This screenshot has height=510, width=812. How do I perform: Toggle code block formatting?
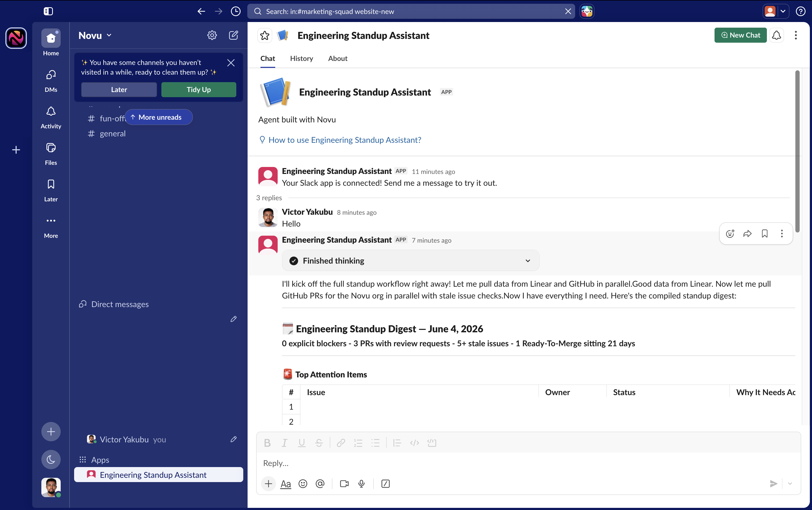pos(432,443)
